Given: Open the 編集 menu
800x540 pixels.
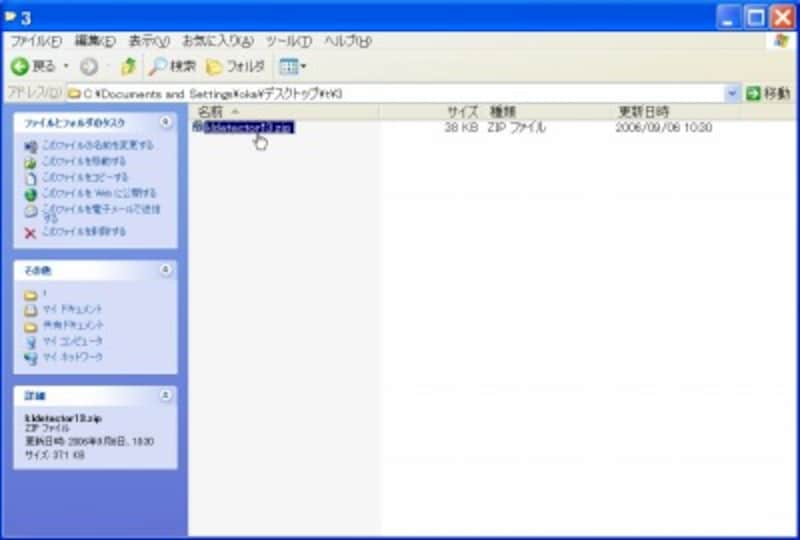Looking at the screenshot, I should [95, 41].
